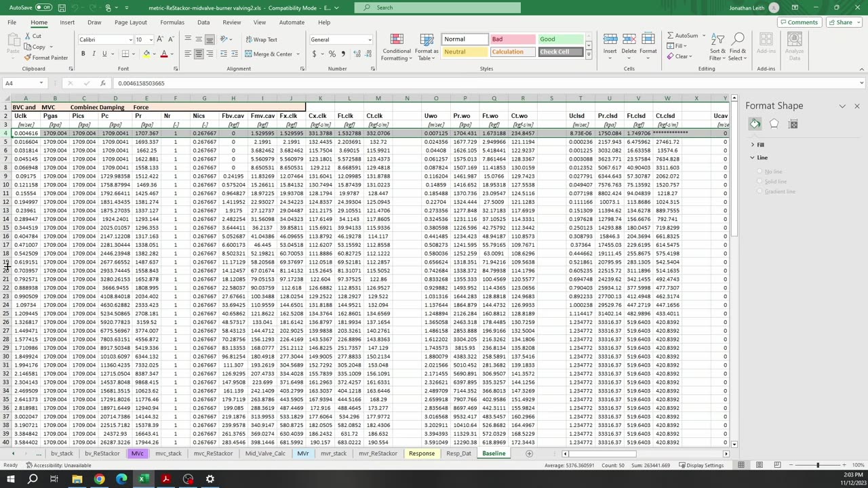This screenshot has height=488, width=868.
Task: Click the Accounting dollar format icon
Action: click(314, 54)
